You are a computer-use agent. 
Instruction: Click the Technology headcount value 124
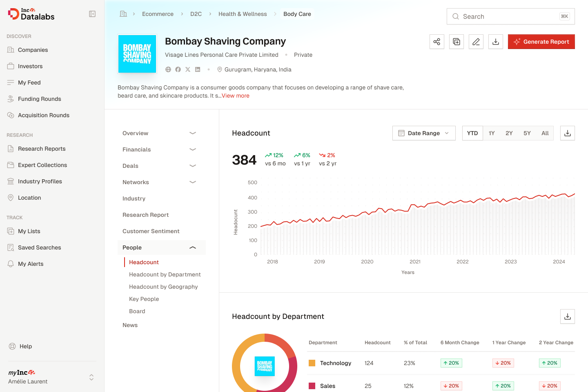[x=369, y=363]
